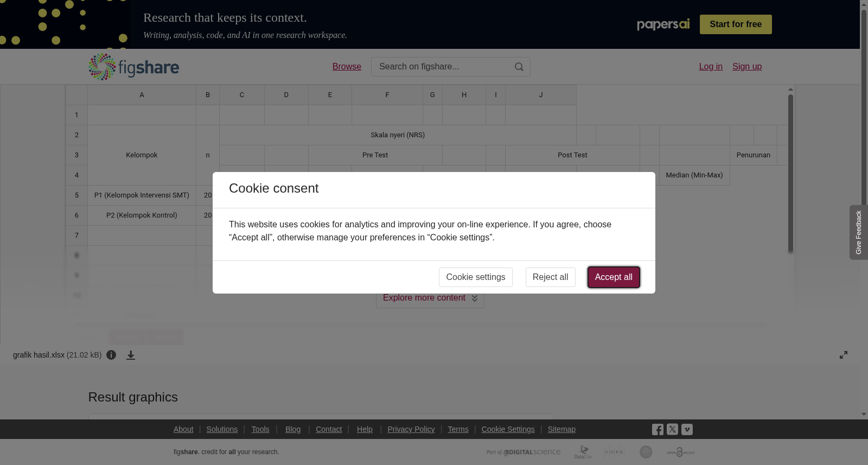Expand Explore more content
The width and height of the screenshot is (868, 465).
(430, 298)
